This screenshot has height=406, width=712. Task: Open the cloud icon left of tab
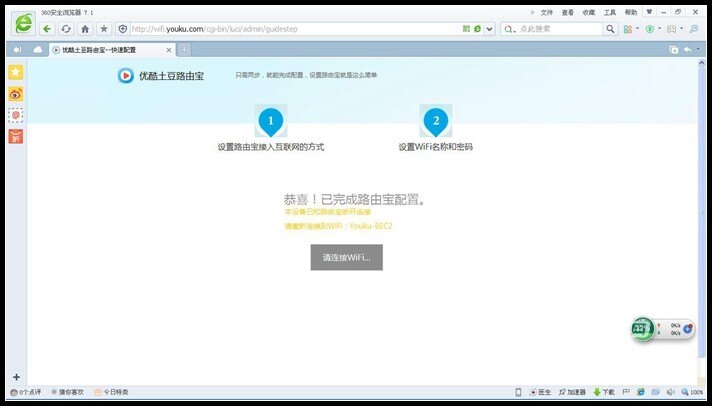[x=38, y=49]
